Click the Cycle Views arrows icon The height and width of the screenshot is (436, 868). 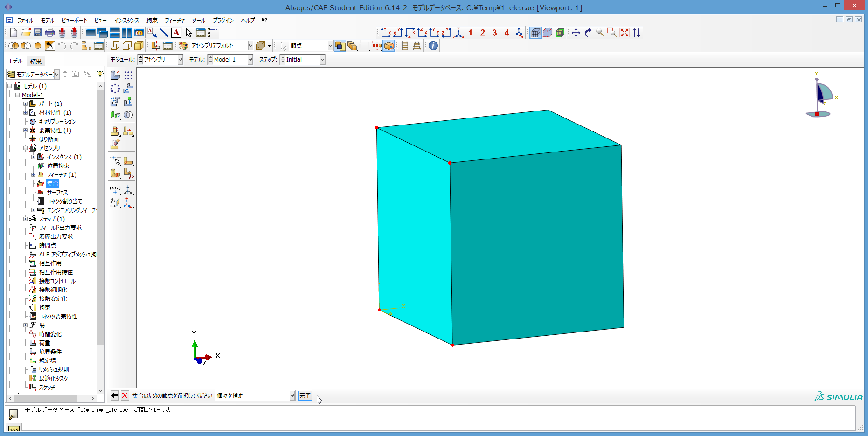click(x=637, y=33)
